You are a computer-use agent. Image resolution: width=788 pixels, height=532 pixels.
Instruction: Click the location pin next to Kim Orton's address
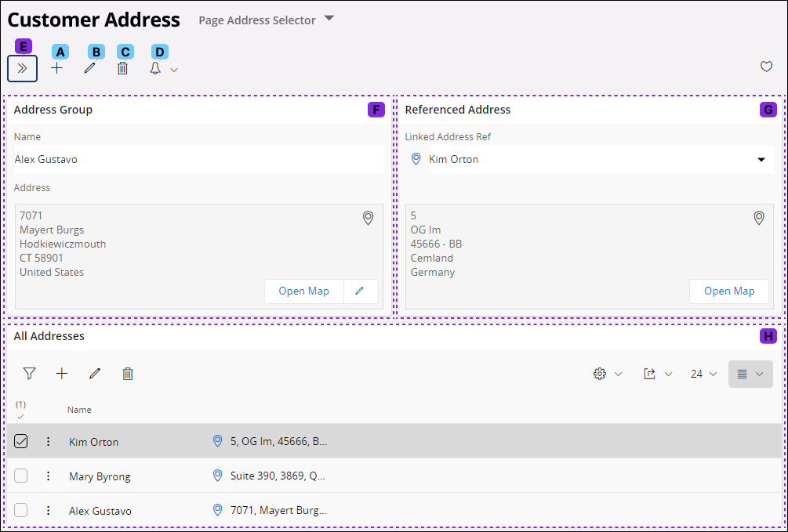pos(218,441)
